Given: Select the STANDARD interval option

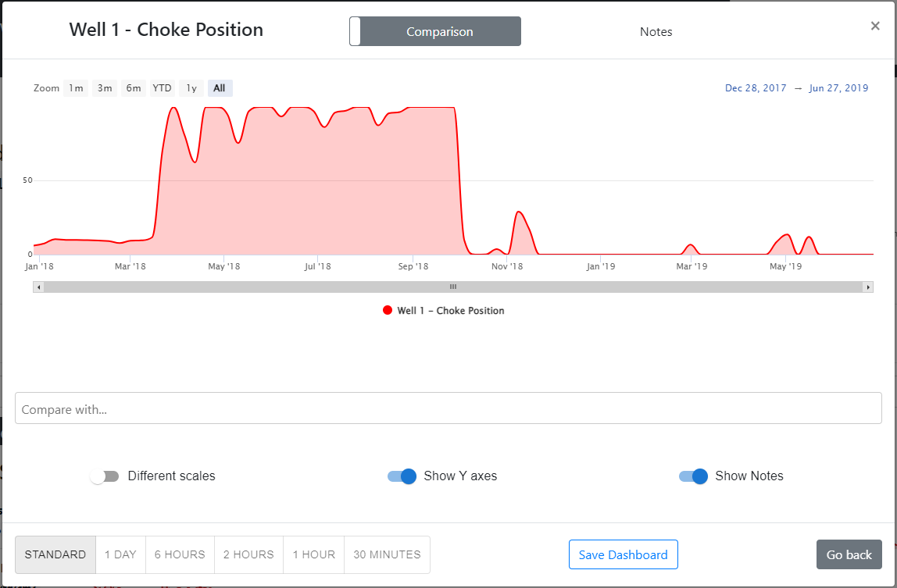Looking at the screenshot, I should click(x=55, y=555).
